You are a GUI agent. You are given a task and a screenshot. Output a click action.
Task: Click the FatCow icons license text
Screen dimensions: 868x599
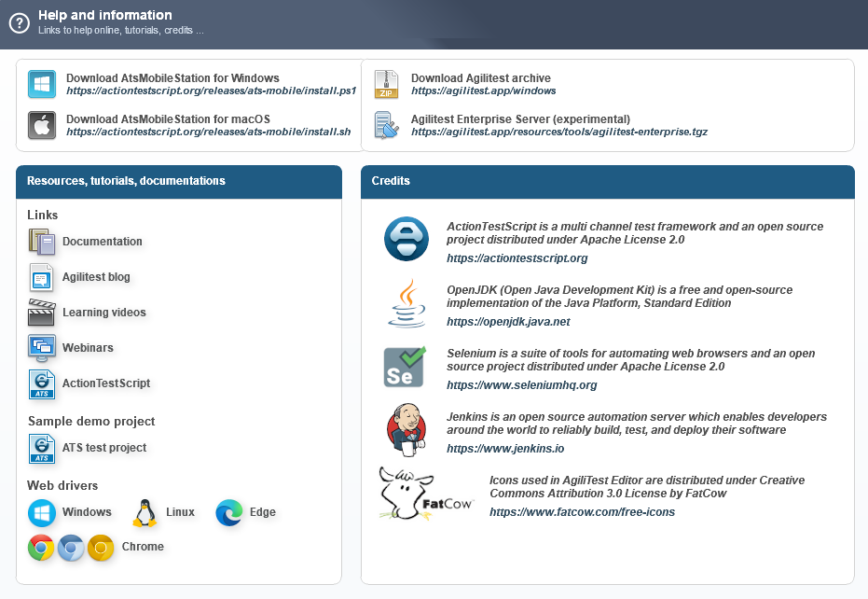[x=647, y=487]
